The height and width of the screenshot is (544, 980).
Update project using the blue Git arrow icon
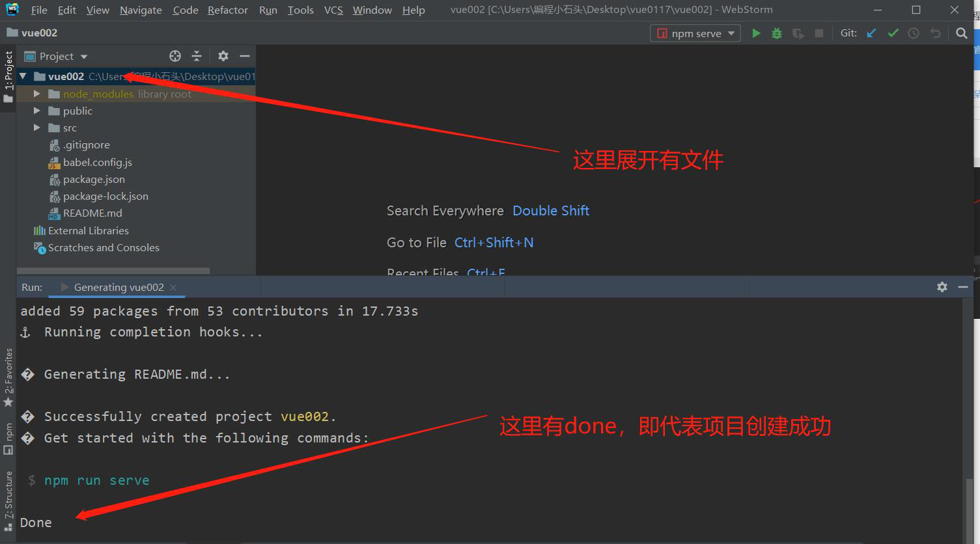pos(871,33)
